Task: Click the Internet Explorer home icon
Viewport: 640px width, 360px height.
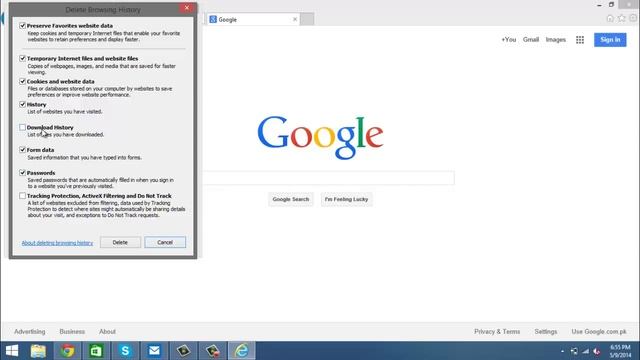Action: (610, 18)
